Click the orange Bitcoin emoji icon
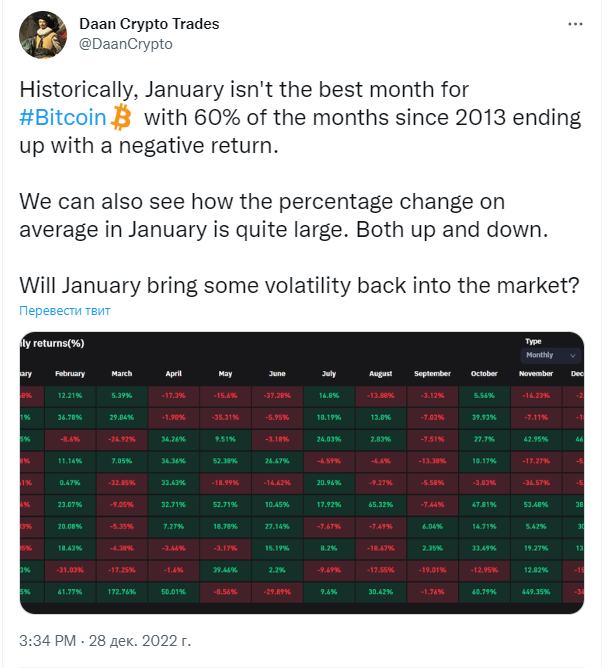This screenshot has width=607, height=668. pyautogui.click(x=121, y=117)
